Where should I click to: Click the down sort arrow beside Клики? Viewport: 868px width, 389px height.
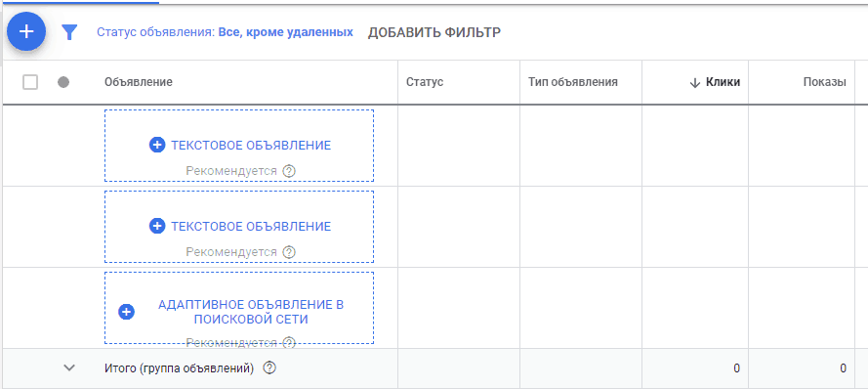point(695,83)
